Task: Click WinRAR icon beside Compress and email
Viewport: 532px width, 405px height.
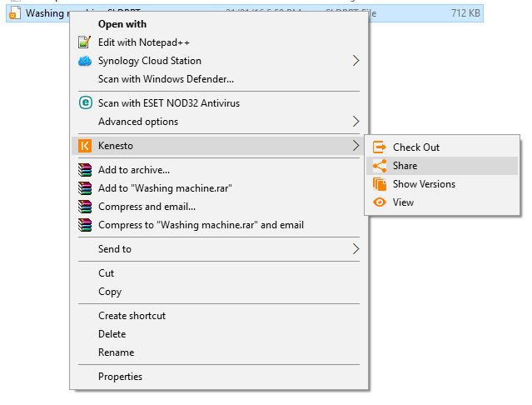Action: click(85, 207)
